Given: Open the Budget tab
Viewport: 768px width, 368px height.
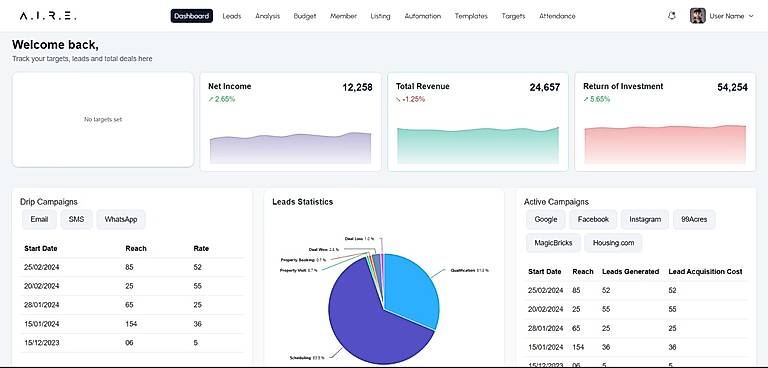Looking at the screenshot, I should coord(305,16).
